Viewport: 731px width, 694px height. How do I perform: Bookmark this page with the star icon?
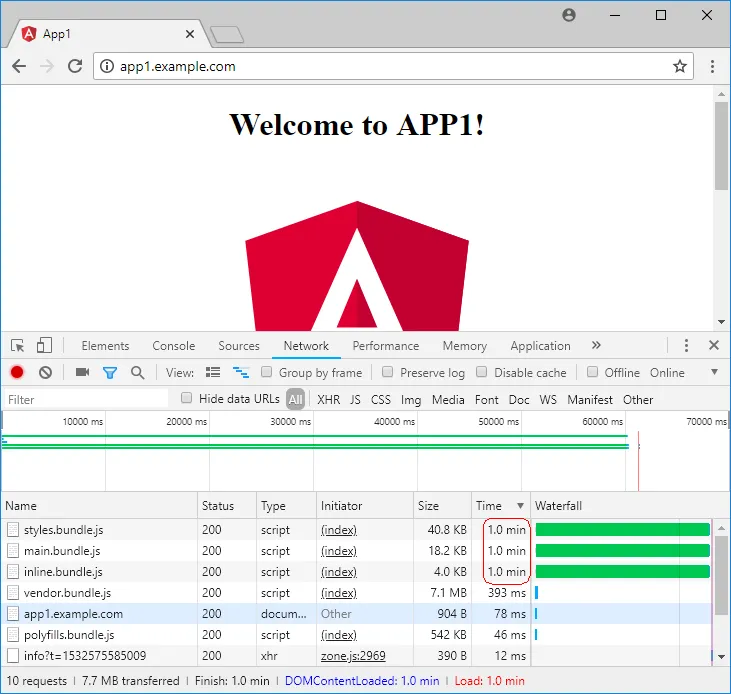click(x=680, y=66)
